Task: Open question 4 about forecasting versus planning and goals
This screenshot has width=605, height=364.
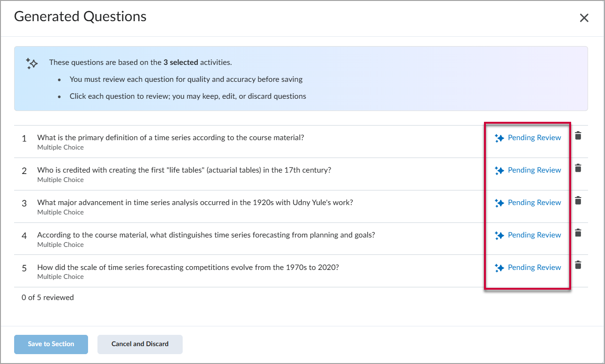Action: 206,235
